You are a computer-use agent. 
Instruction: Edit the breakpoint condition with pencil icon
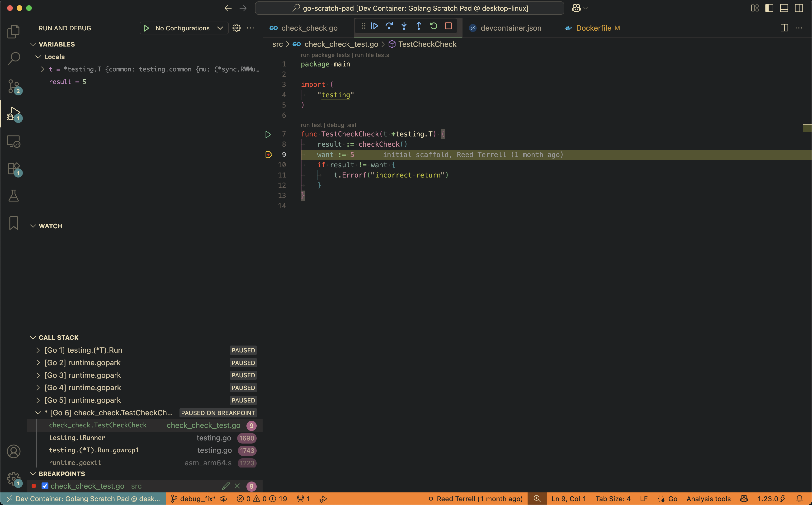pos(226,486)
